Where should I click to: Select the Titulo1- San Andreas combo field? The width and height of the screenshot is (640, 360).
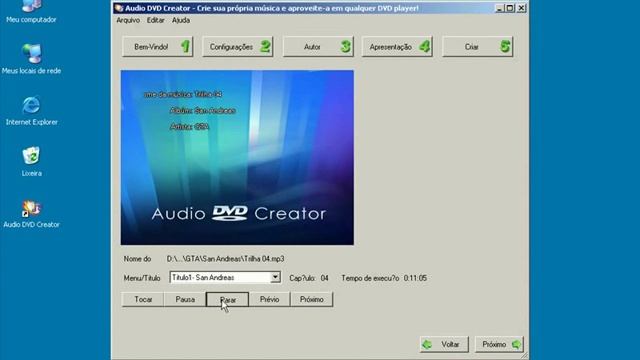pos(225,277)
